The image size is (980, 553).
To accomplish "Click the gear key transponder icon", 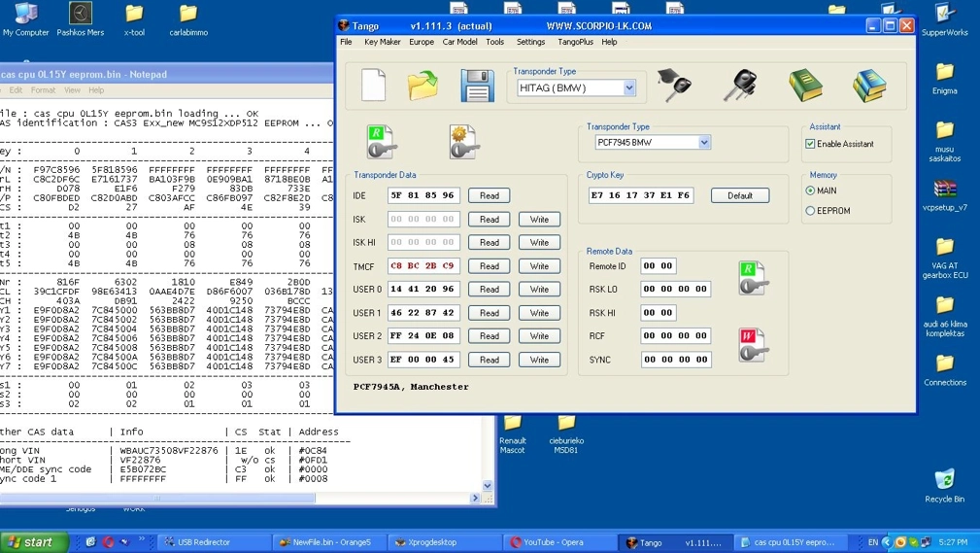I will [x=464, y=141].
